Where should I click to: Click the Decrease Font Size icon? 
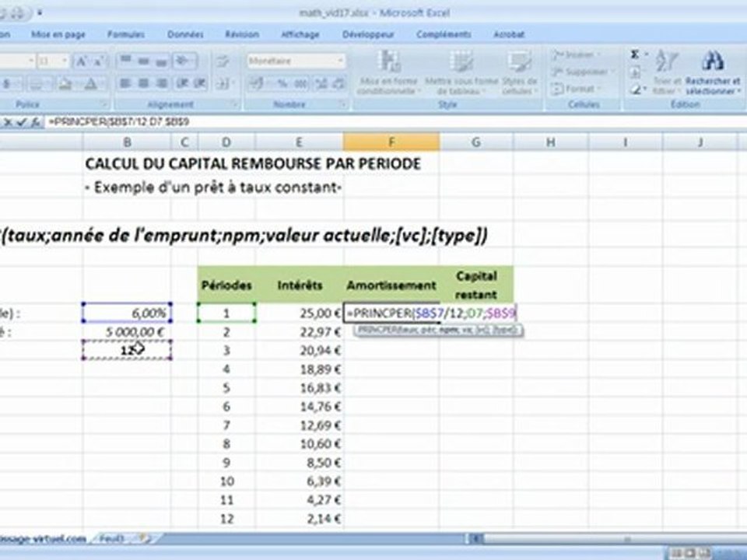click(x=99, y=61)
